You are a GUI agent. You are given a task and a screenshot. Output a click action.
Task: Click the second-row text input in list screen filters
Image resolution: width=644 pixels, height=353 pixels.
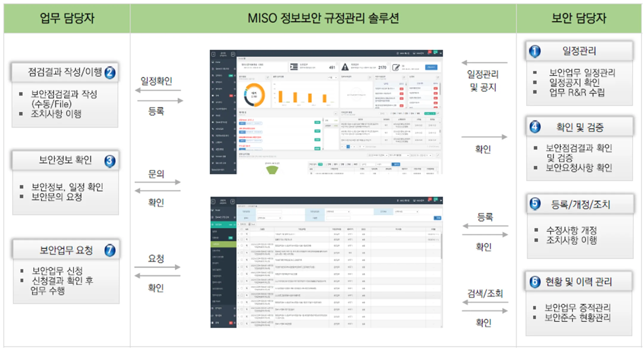(338, 218)
